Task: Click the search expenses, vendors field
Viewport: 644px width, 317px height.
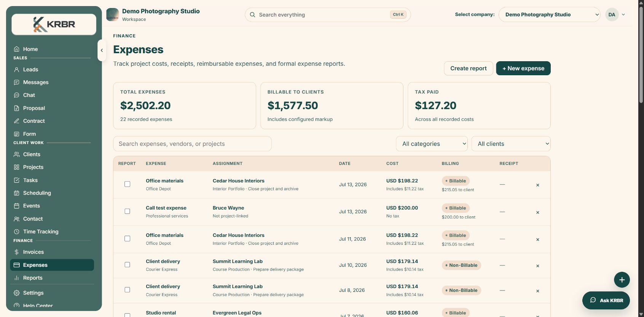Action: (x=192, y=144)
